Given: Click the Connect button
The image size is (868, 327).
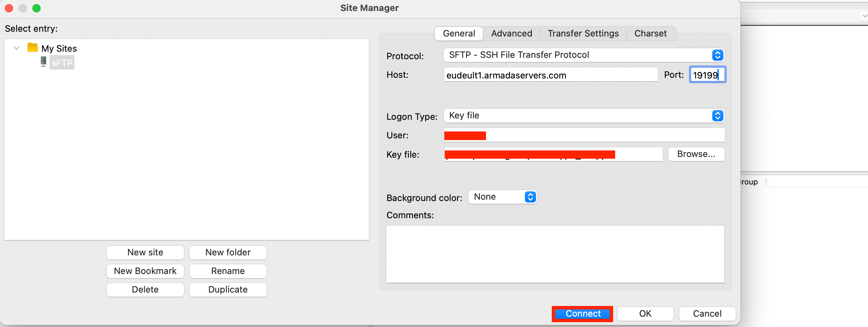Looking at the screenshot, I should (x=583, y=314).
